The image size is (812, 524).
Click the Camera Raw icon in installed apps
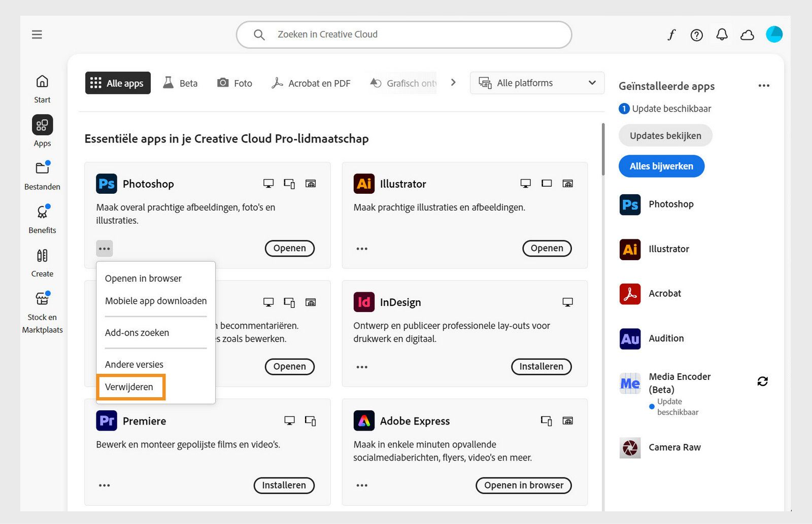tap(629, 448)
